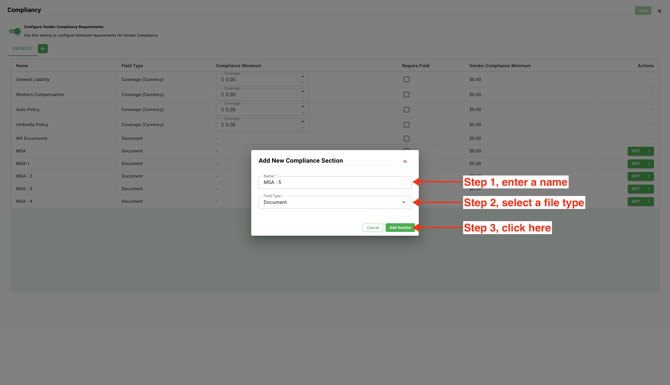The width and height of the screenshot is (670, 385).
Task: Increase Workers Compensation coverage with up arrow
Action: tap(303, 91)
